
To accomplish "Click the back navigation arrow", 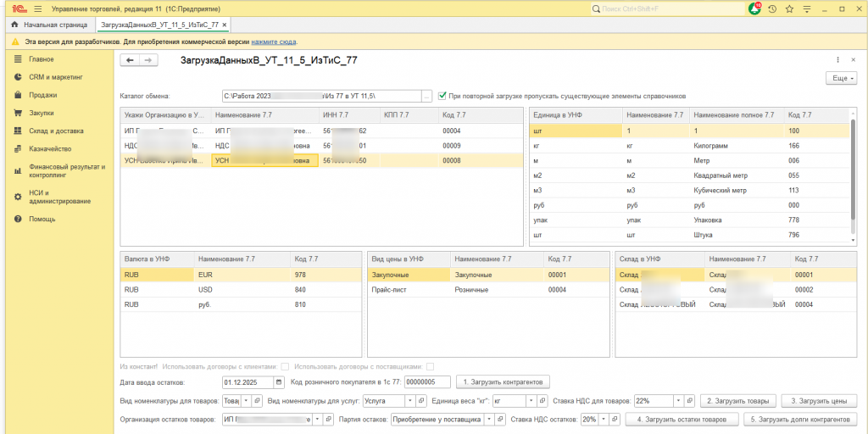I will [130, 60].
